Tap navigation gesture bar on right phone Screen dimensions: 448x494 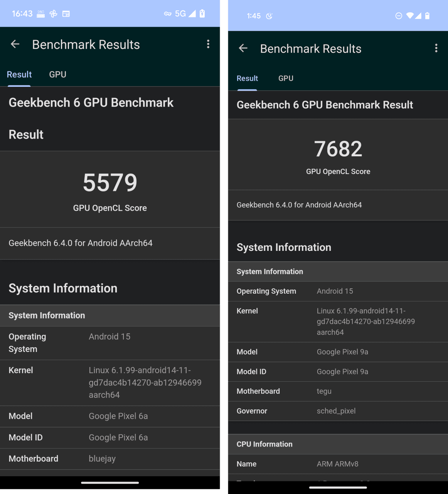[x=338, y=487]
